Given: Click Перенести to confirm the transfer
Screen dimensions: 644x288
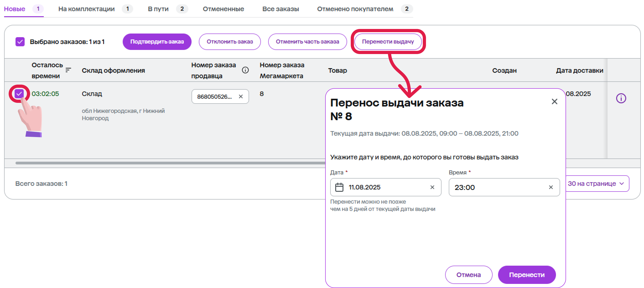Looking at the screenshot, I should [x=527, y=275].
